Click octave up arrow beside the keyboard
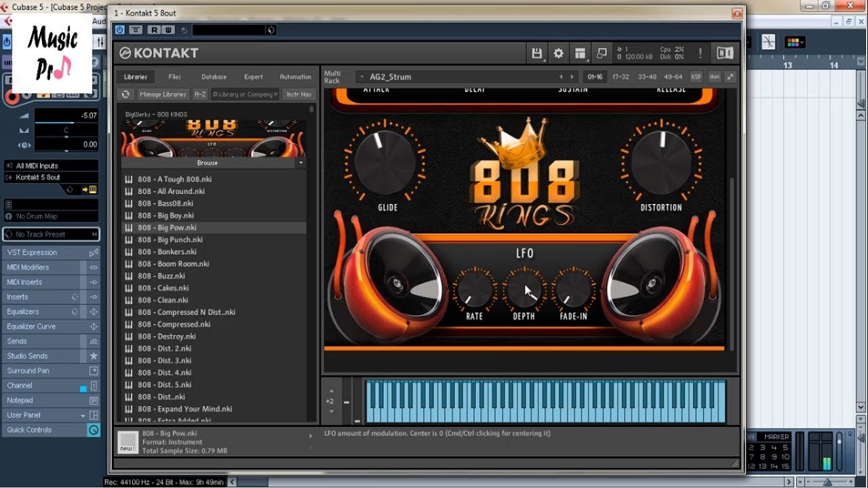The image size is (868, 488). pyautogui.click(x=331, y=391)
